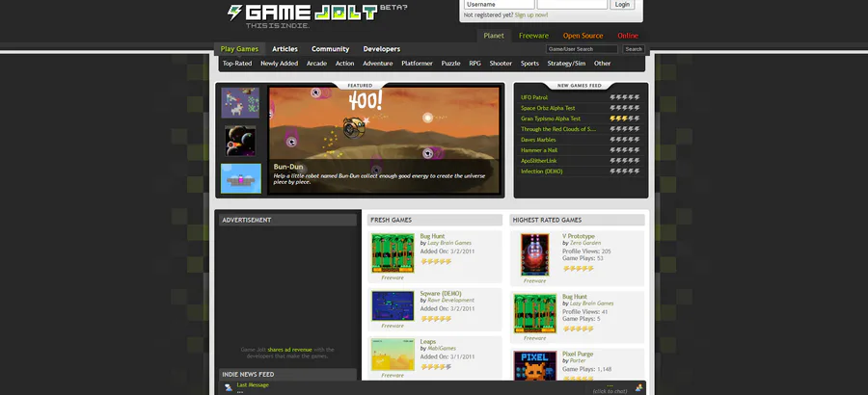This screenshot has height=395, width=868.
Task: Select the Top-Rated category
Action: [x=237, y=64]
